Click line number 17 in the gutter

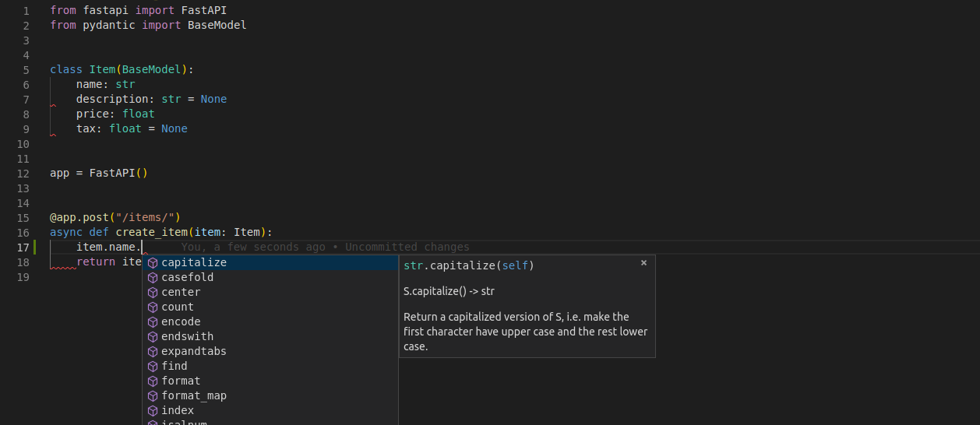tap(23, 248)
